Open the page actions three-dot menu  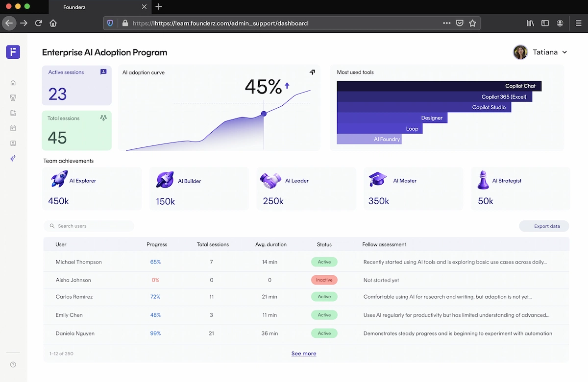point(446,23)
